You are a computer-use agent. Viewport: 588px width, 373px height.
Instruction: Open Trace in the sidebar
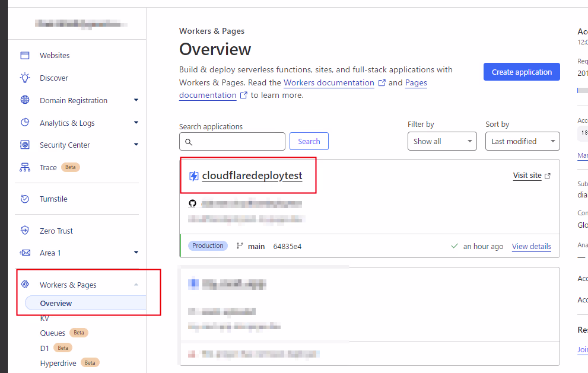pyautogui.click(x=49, y=168)
